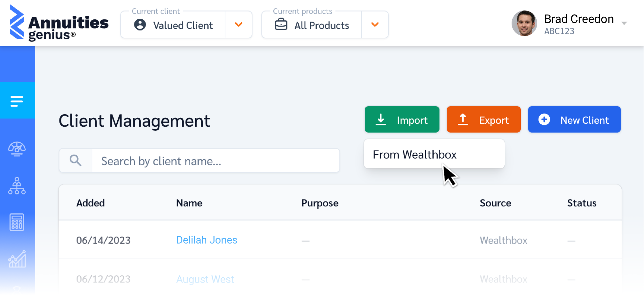Launch the calculator tool from the sidebar
Viewport: 644px width, 298px height.
point(17,222)
